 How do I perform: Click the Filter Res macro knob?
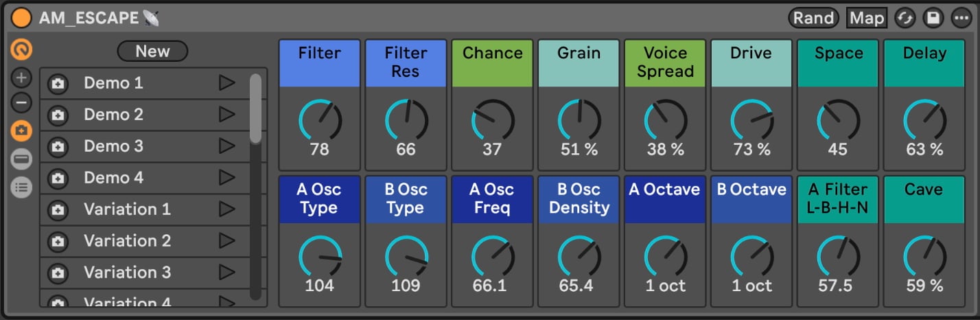tap(406, 120)
